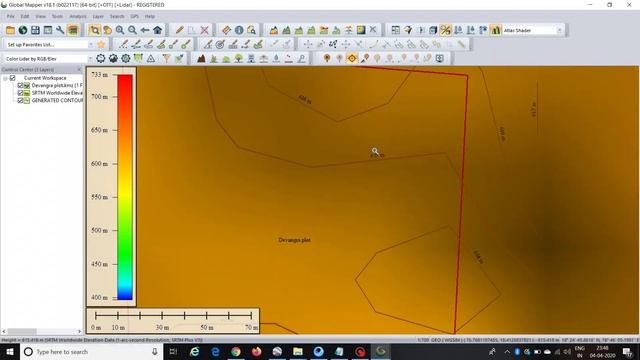The height and width of the screenshot is (360, 640).
Task: Select the Measure ruler tool
Action: [226, 30]
